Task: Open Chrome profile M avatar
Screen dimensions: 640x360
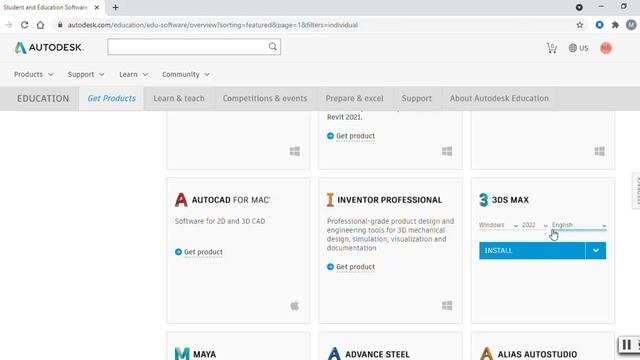Action: [631, 25]
